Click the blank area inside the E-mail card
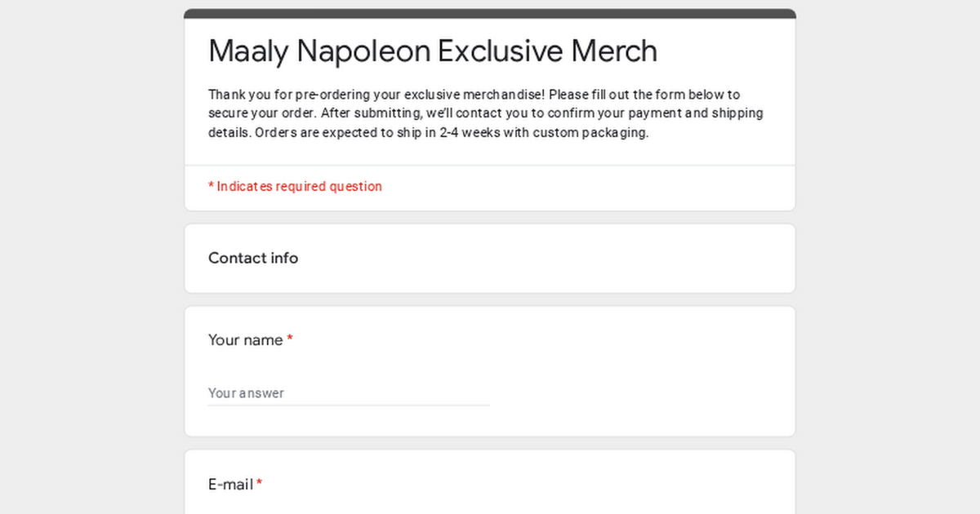 pos(572,502)
